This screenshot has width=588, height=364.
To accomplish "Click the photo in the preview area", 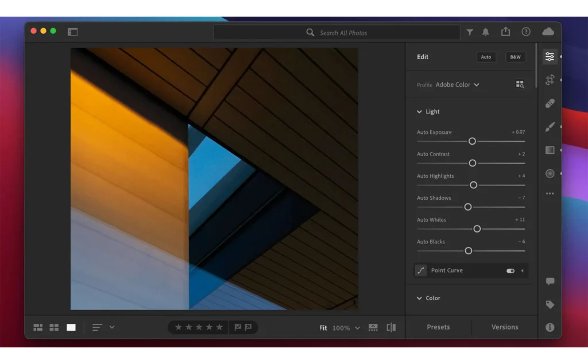I will (214, 179).
